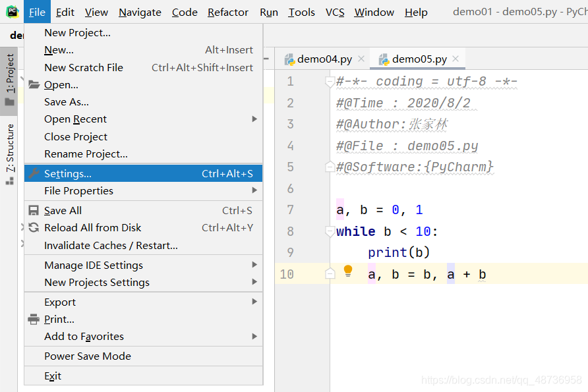Click line number 7 in the gutter
588x392 pixels.
click(x=290, y=210)
